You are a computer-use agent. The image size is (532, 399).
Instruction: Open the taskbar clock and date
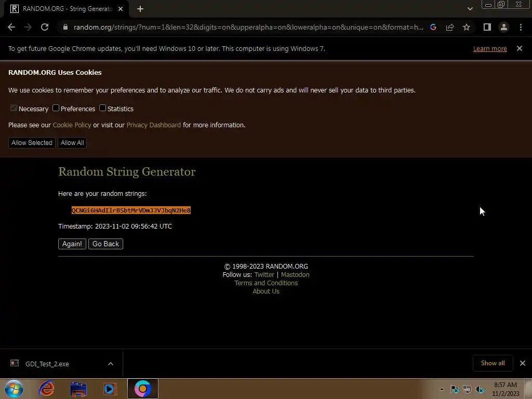pyautogui.click(x=506, y=389)
